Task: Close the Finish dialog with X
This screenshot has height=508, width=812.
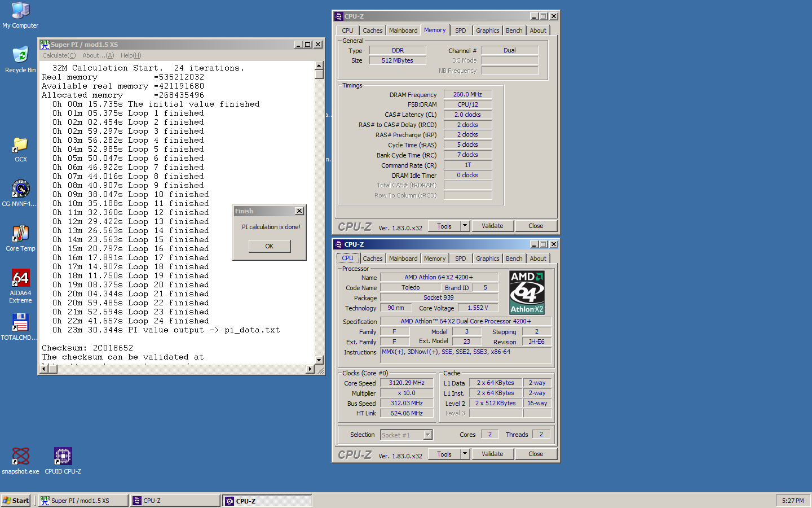Action: [299, 211]
